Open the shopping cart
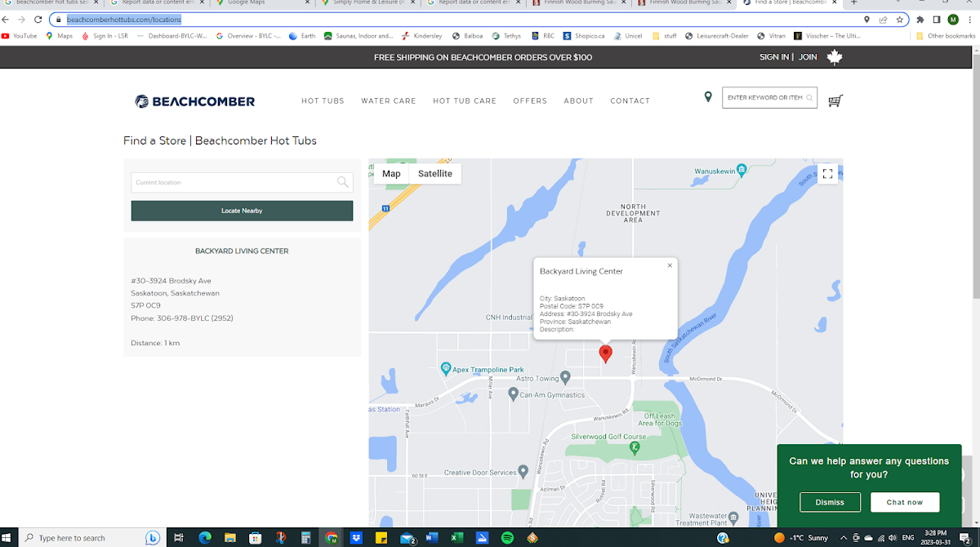980x547 pixels. [835, 100]
